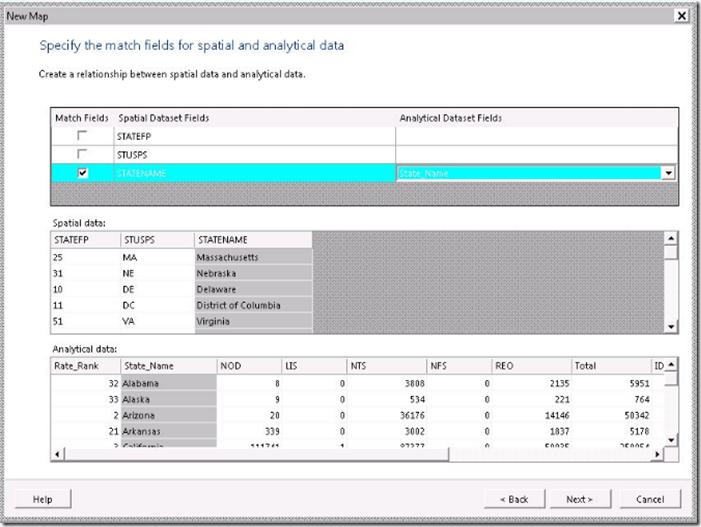701x527 pixels.
Task: Click the MA abbreviation cell
Action: 157,257
